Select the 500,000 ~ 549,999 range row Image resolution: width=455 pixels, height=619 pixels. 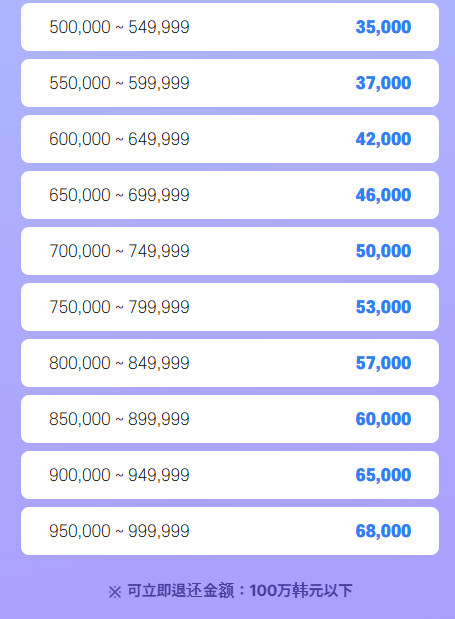pos(230,27)
